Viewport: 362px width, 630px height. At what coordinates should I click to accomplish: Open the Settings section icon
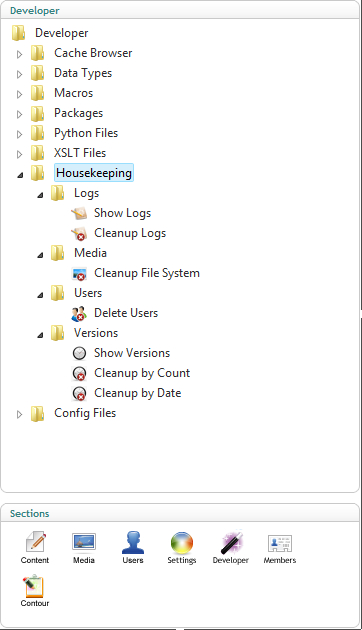click(182, 542)
